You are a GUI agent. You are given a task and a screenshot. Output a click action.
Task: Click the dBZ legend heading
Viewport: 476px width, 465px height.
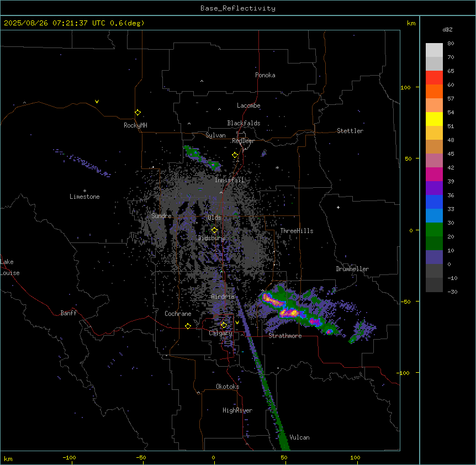point(447,30)
